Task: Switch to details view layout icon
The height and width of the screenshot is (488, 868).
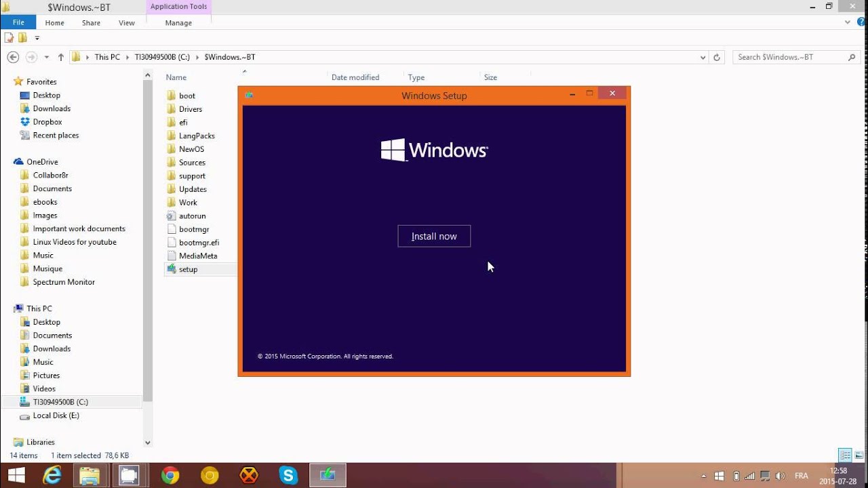Action: tap(845, 455)
